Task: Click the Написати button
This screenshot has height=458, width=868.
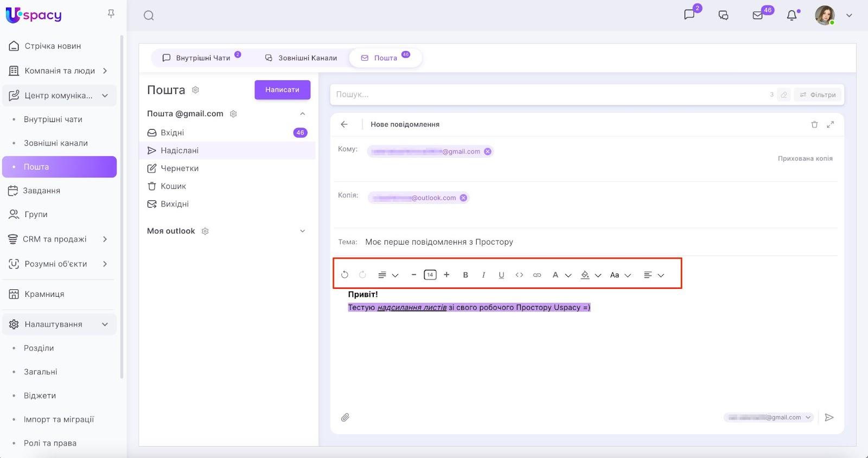Action: click(x=282, y=90)
